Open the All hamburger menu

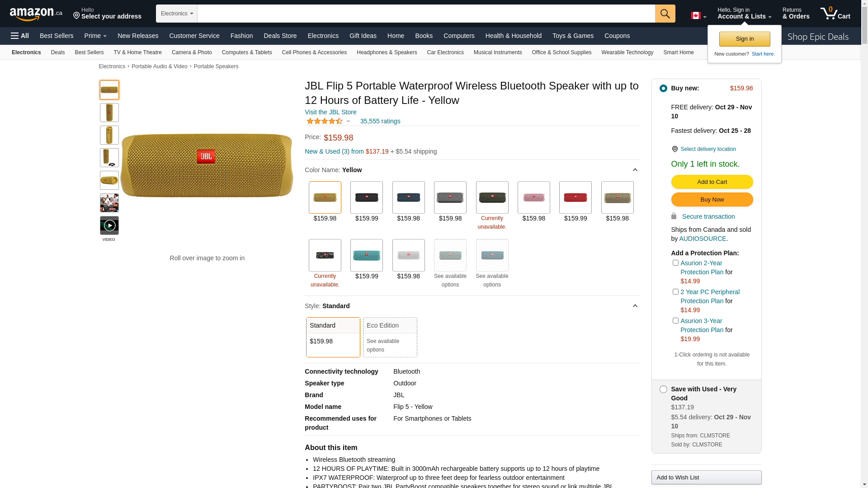click(20, 36)
